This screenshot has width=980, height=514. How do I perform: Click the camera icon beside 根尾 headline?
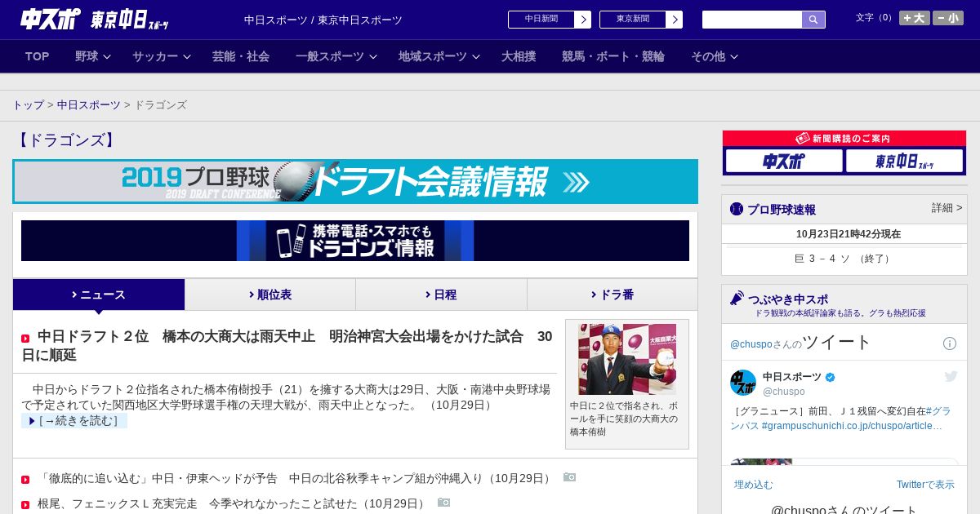coord(443,503)
